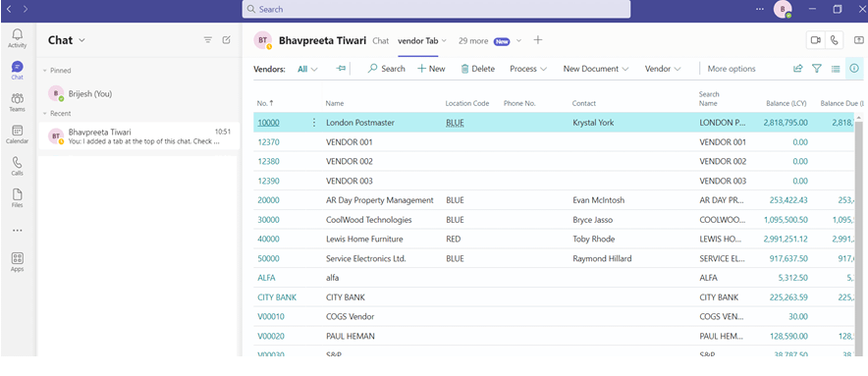Start a new chat with compose icon

click(227, 40)
